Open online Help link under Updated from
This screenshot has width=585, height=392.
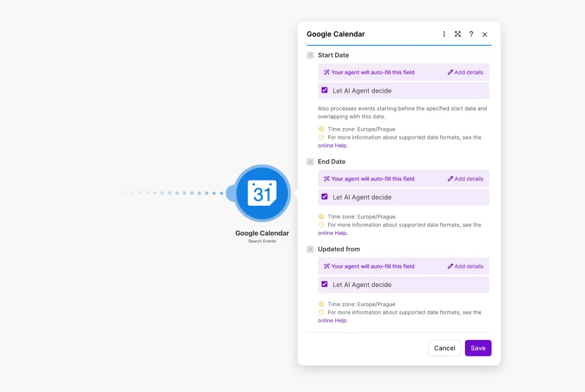click(x=332, y=321)
